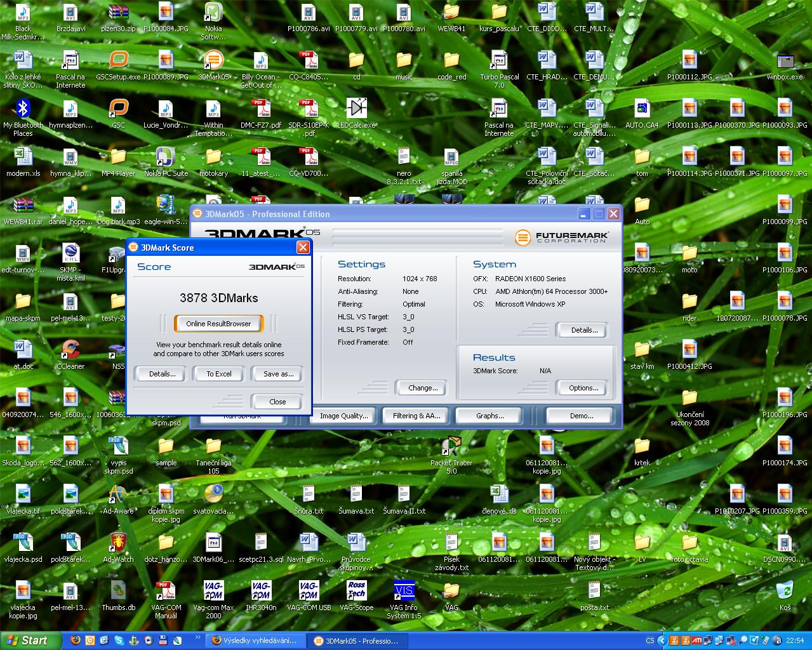Expand the hidden quick launch icons chevron
The image size is (812, 650).
tap(197, 638)
